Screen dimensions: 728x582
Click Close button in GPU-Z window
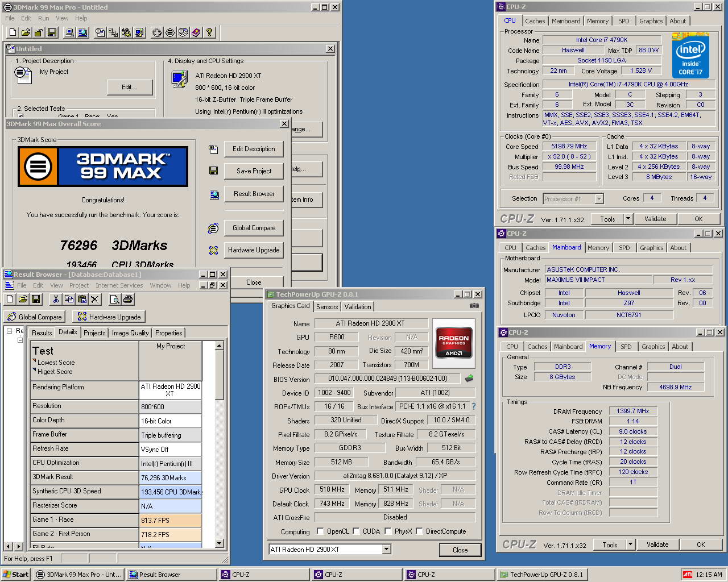(x=460, y=550)
